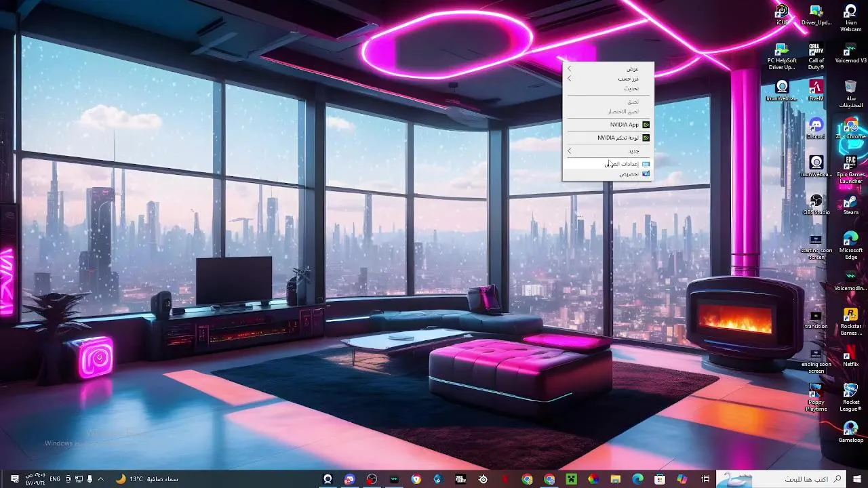Select the Rockstar Games desktop shortcut
This screenshot has width=868, height=488.
click(850, 322)
